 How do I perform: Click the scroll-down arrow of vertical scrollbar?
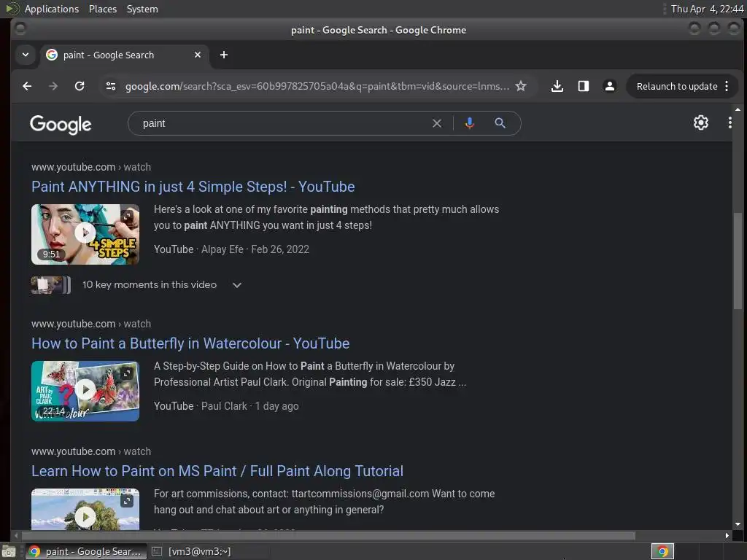tap(738, 524)
